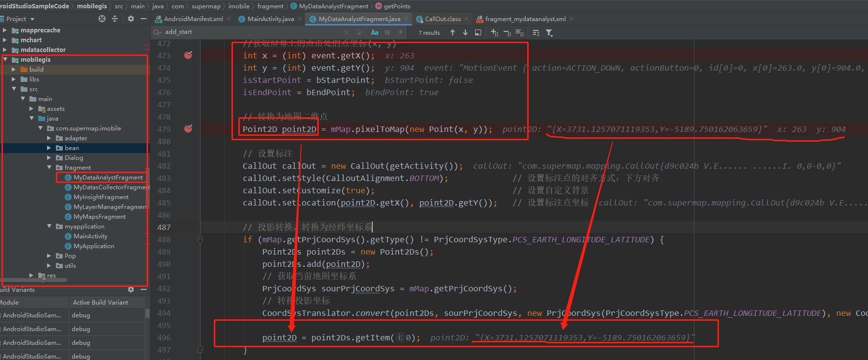The height and width of the screenshot is (360, 868).
Task: Select all occurrences icon in find bar
Action: pyautogui.click(x=520, y=33)
